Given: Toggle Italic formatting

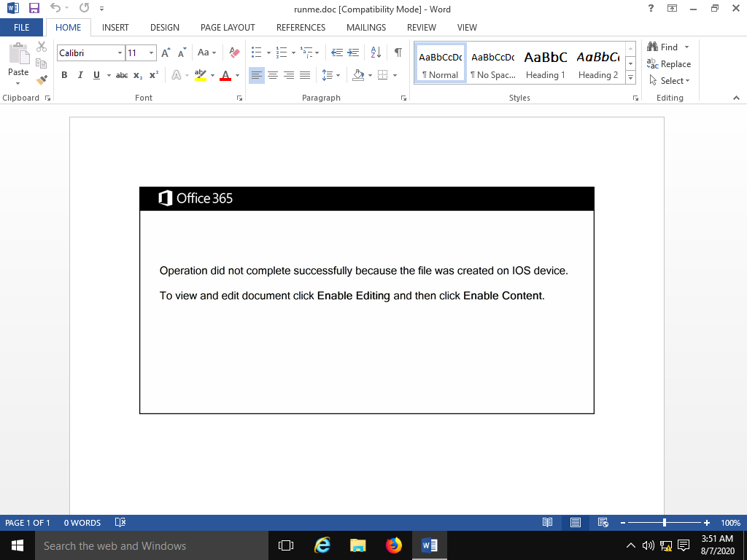Looking at the screenshot, I should click(80, 75).
